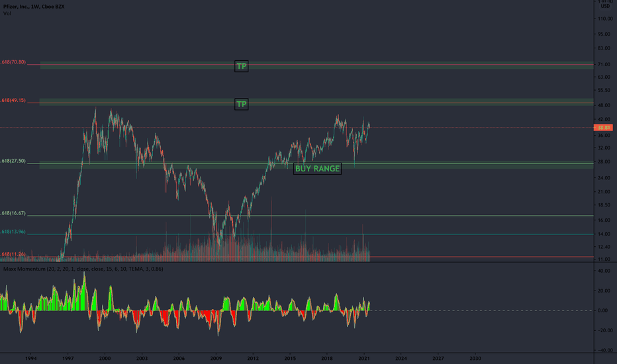Select the .618(27.50) Fibonacci label
Viewport: 617px width, 364px height.
pos(13,161)
